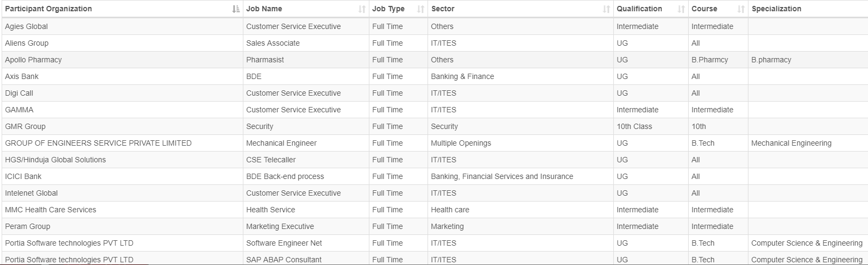Click the sort arrows beside Job Name

[362, 9]
